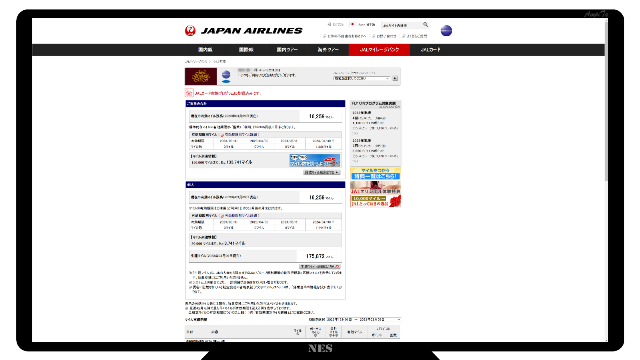The image size is (640, 360).
Task: Click the oneworld blue sphere logo
Action: point(446,31)
